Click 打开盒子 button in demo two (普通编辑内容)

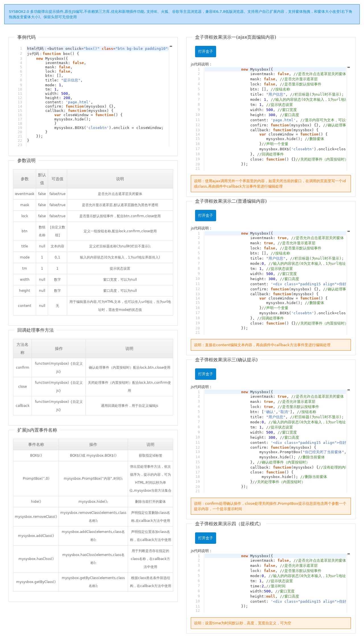(205, 216)
